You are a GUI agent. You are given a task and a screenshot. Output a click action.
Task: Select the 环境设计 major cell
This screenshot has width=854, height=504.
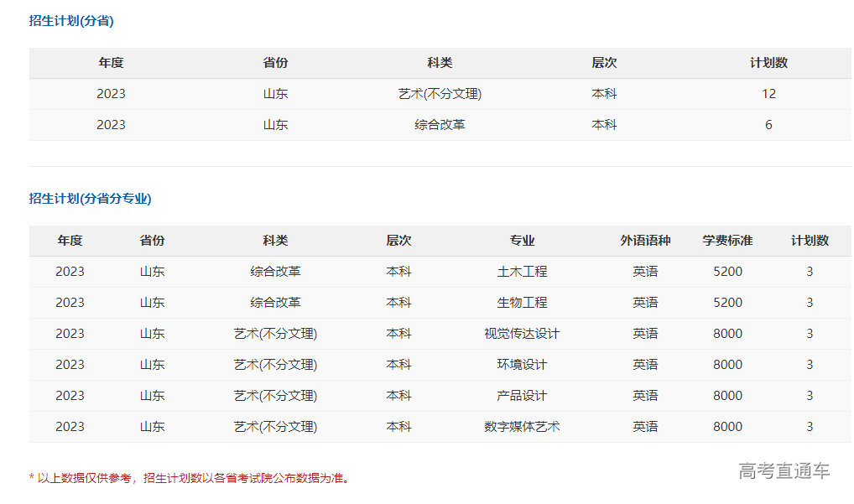tap(522, 364)
